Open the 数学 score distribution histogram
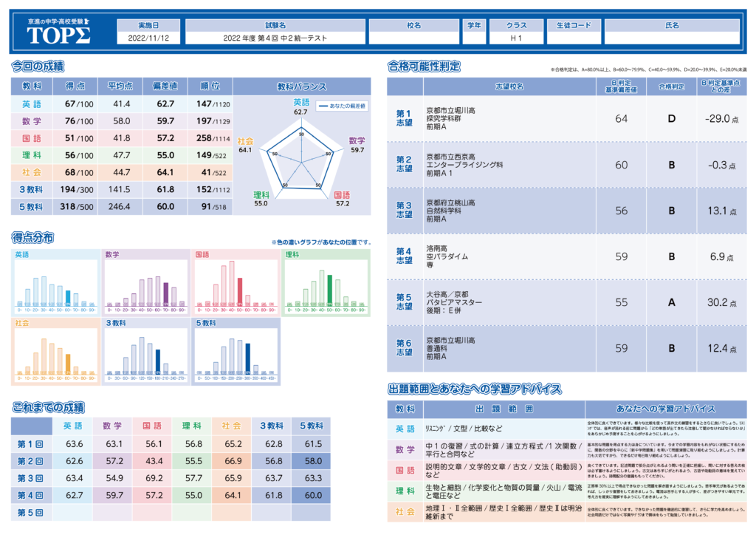The height and width of the screenshot is (535, 756). pos(146,282)
